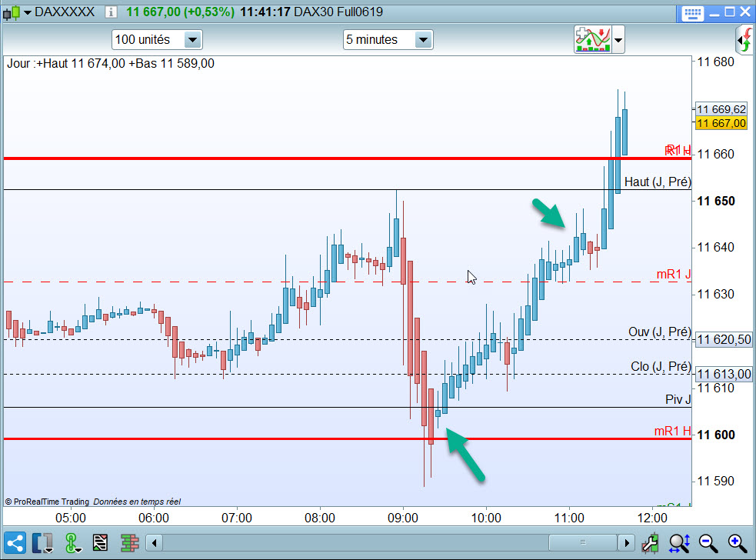Click the Jour Haut Bas info text
The width and height of the screenshot is (756, 560).
click(x=111, y=63)
